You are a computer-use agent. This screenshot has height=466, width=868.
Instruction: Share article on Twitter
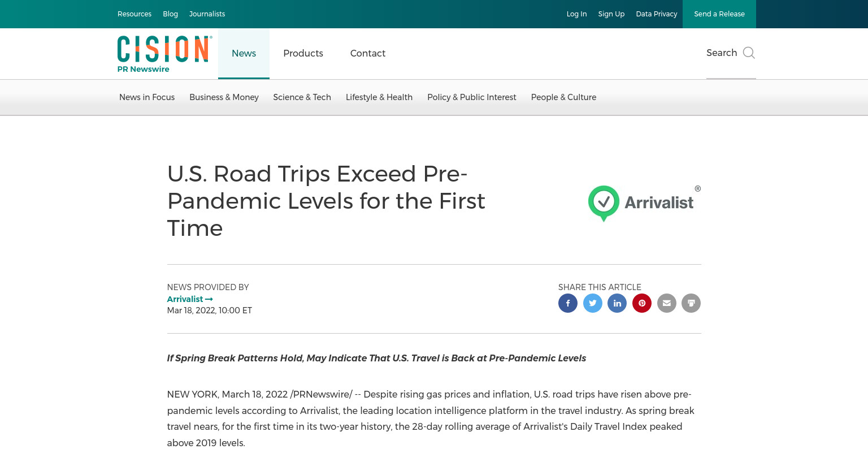pos(593,303)
